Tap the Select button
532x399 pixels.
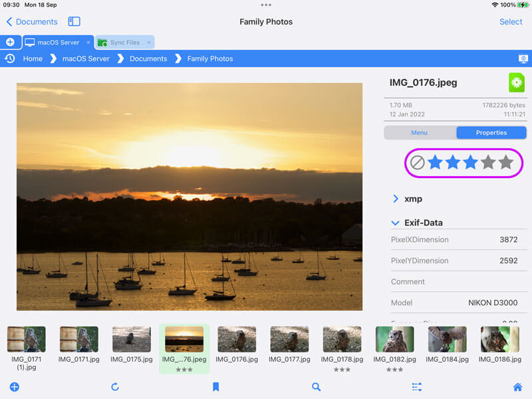[511, 22]
